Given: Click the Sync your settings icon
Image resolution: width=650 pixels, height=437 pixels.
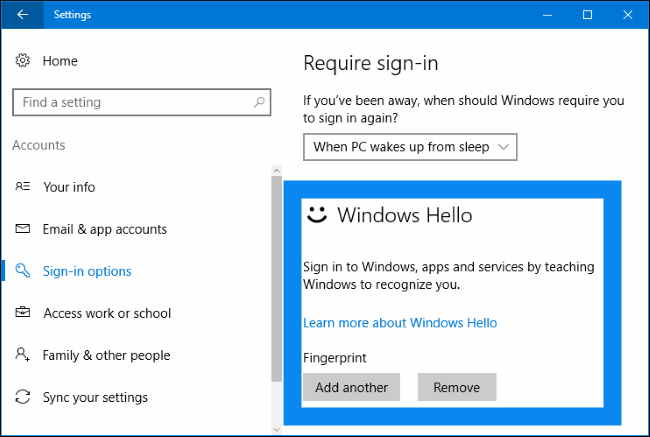Looking at the screenshot, I should point(23,397).
